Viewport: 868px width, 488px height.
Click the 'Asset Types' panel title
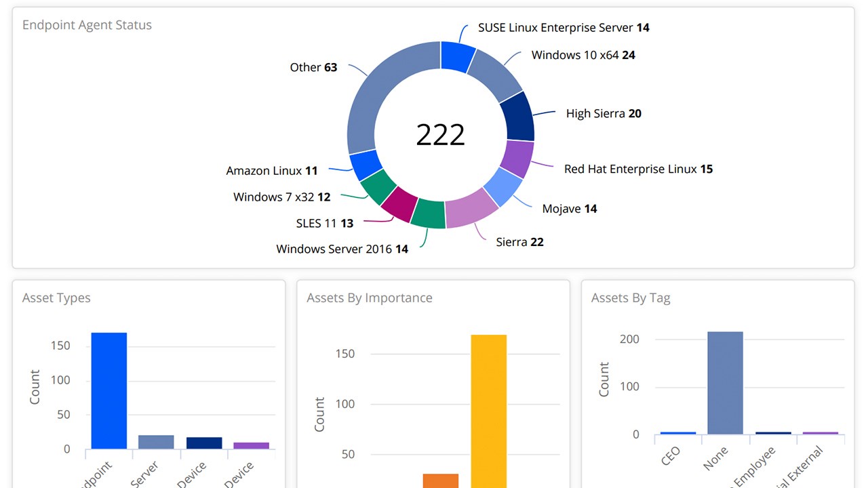[x=56, y=298]
